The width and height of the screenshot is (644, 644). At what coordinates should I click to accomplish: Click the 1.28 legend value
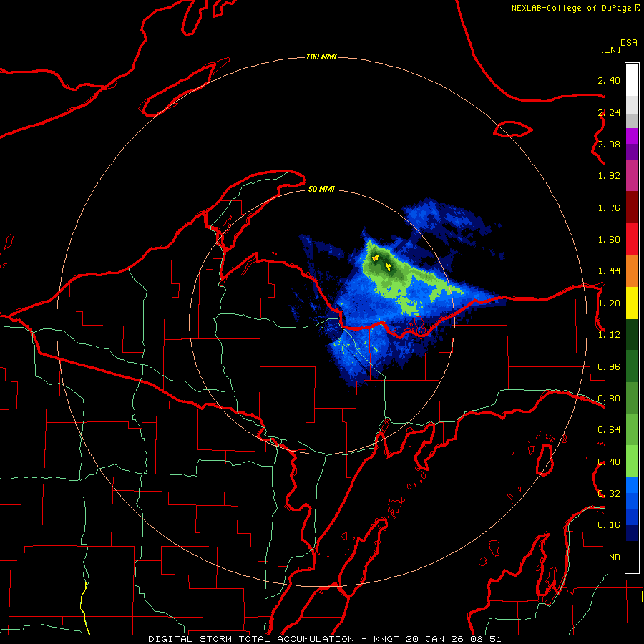609,303
